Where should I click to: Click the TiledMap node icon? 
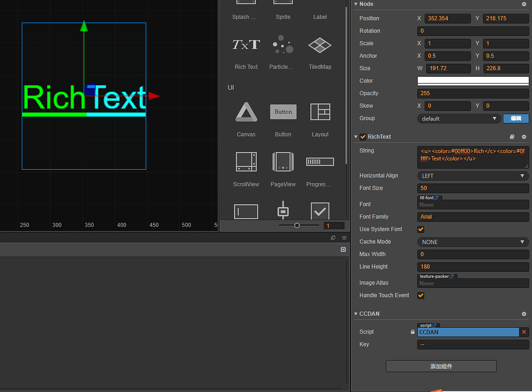pyautogui.click(x=320, y=45)
